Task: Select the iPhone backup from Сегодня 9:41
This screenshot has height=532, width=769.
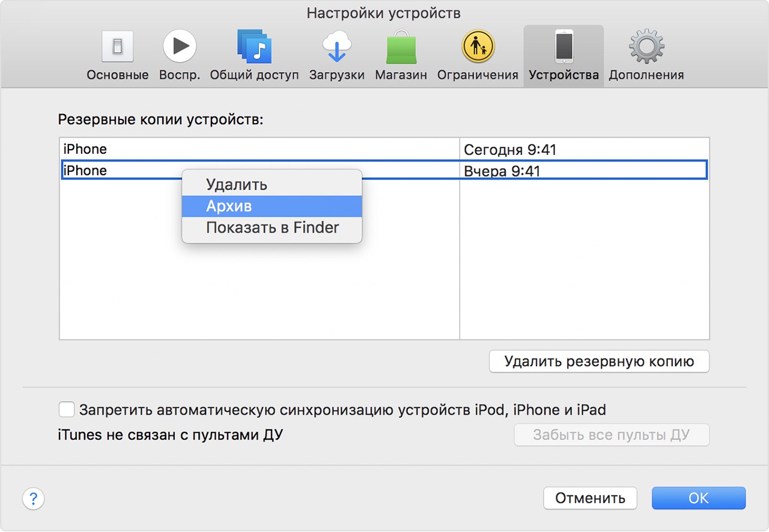Action: click(x=384, y=150)
